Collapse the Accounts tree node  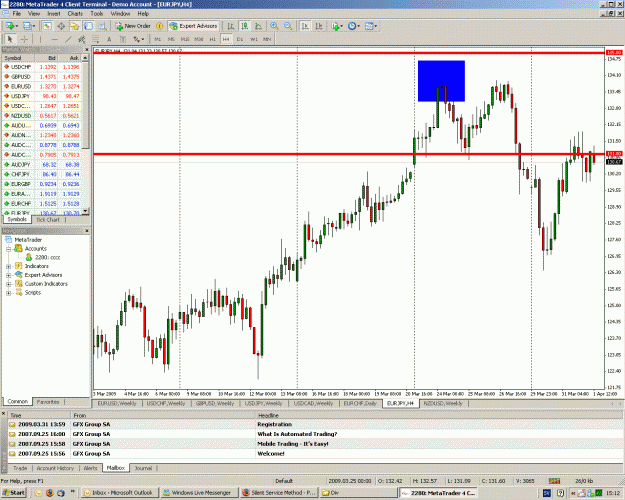[8, 249]
